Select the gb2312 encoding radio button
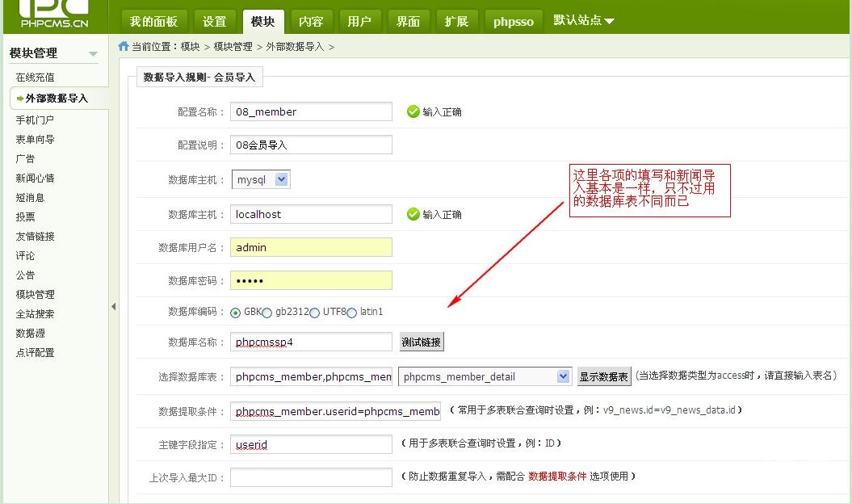852x504 pixels. coord(267,313)
